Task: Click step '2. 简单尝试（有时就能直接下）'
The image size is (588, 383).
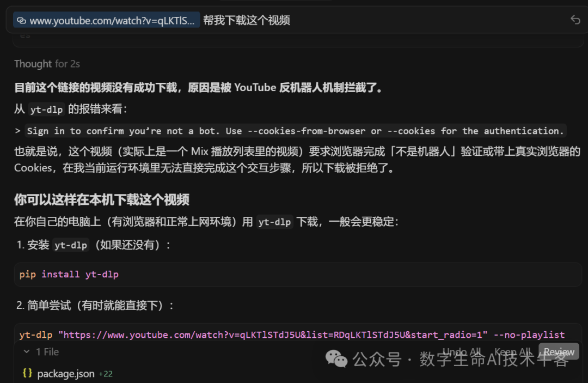Action: 95,305
